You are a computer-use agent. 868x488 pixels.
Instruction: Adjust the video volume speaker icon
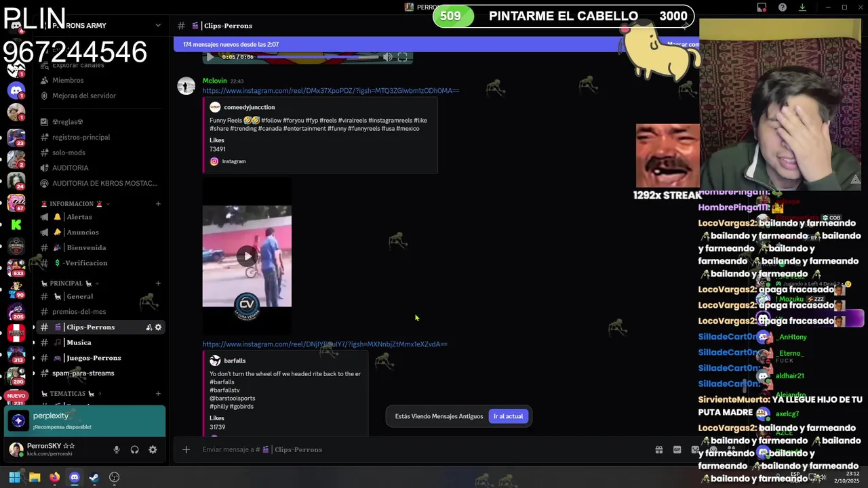point(387,57)
